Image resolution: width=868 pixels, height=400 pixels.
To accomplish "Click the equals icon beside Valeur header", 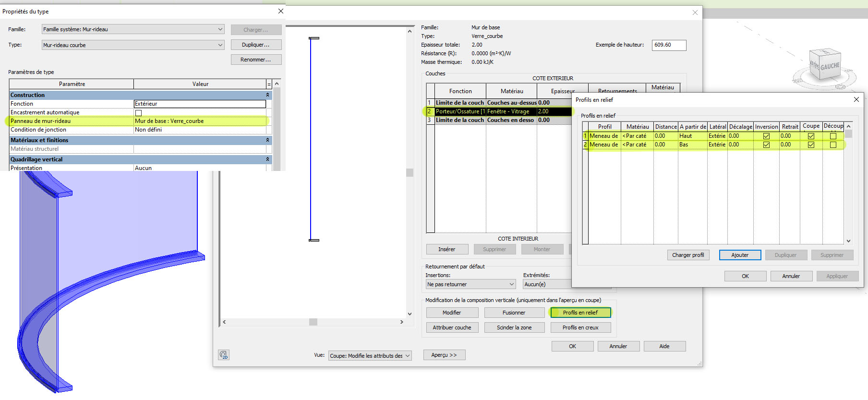I will point(269,84).
